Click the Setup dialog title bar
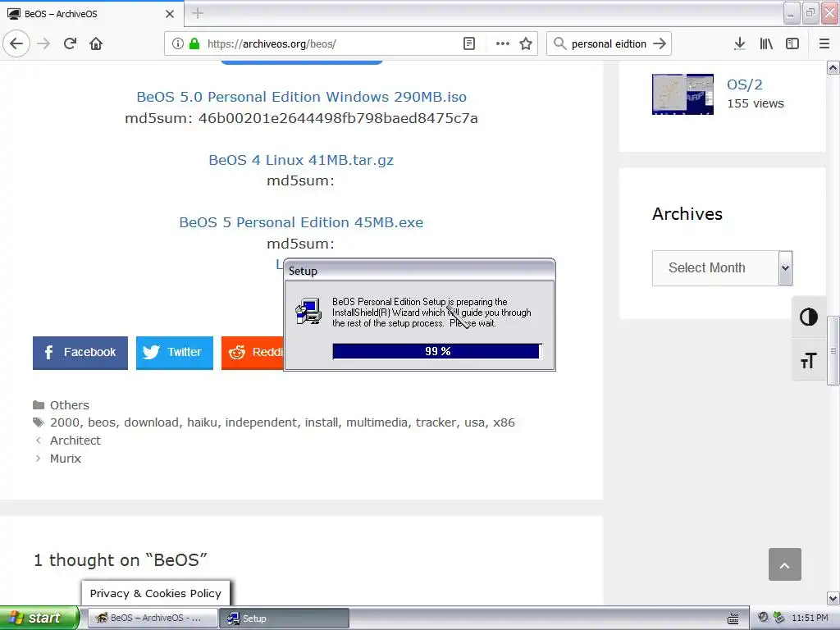Viewport: 840px width, 630px height. pos(419,271)
